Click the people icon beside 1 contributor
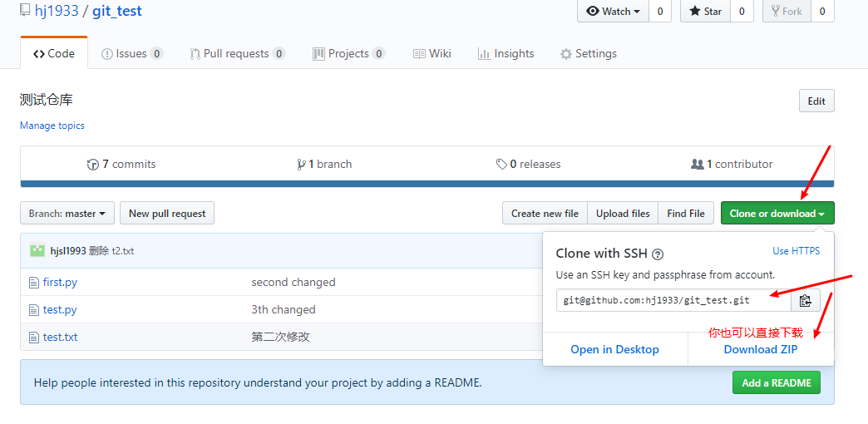The width and height of the screenshot is (868, 424). point(698,165)
